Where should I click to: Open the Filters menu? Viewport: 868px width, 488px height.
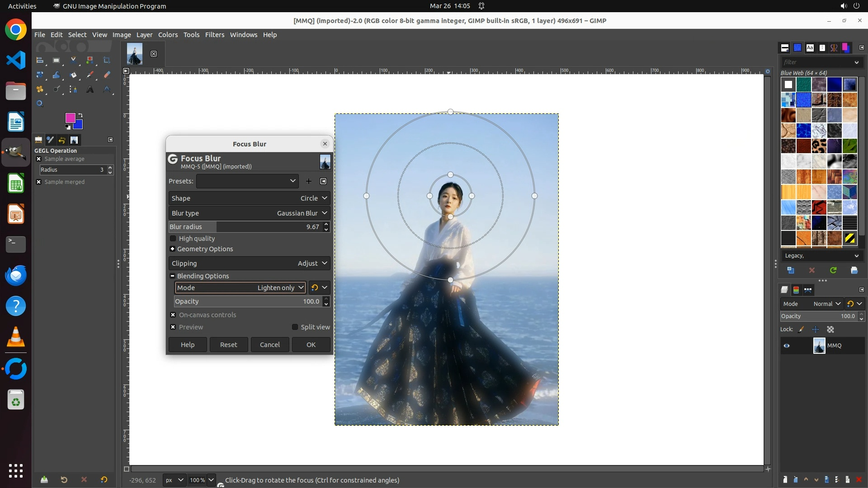(x=214, y=35)
